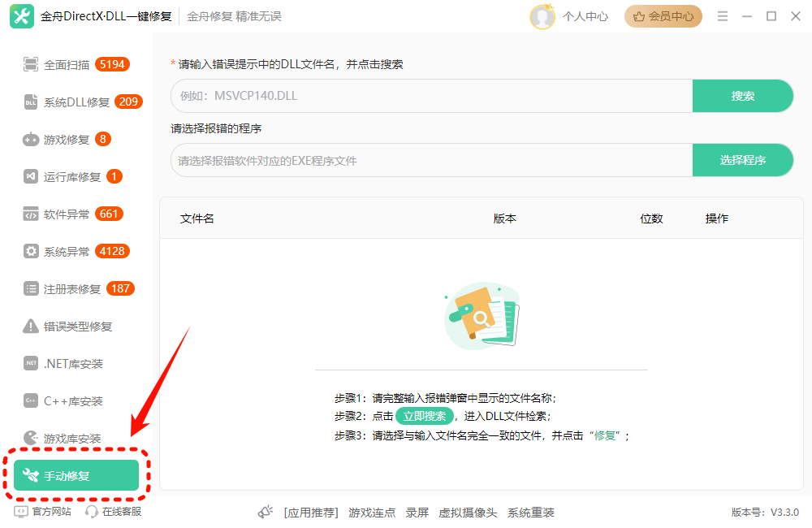Open the hamburger menu icon

(723, 16)
